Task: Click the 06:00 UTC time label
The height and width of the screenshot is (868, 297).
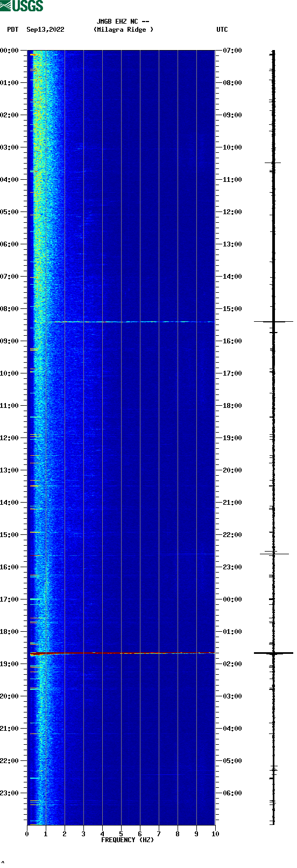Action: pos(232,793)
